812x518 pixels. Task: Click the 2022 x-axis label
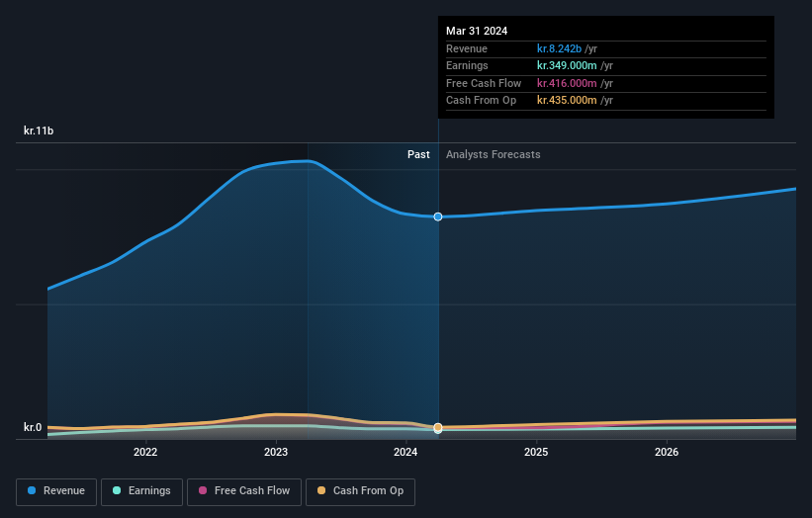pyautogui.click(x=145, y=452)
